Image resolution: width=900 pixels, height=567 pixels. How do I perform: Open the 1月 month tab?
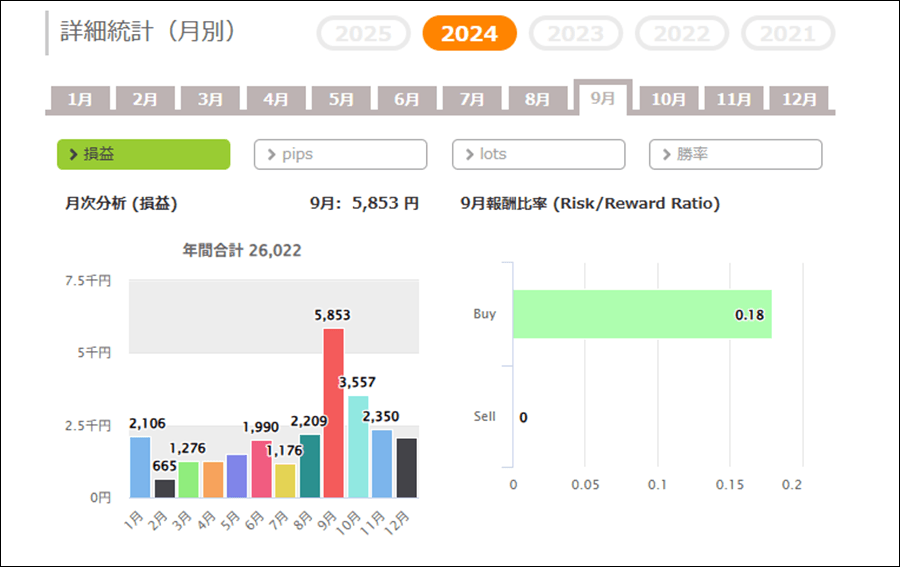click(x=80, y=100)
